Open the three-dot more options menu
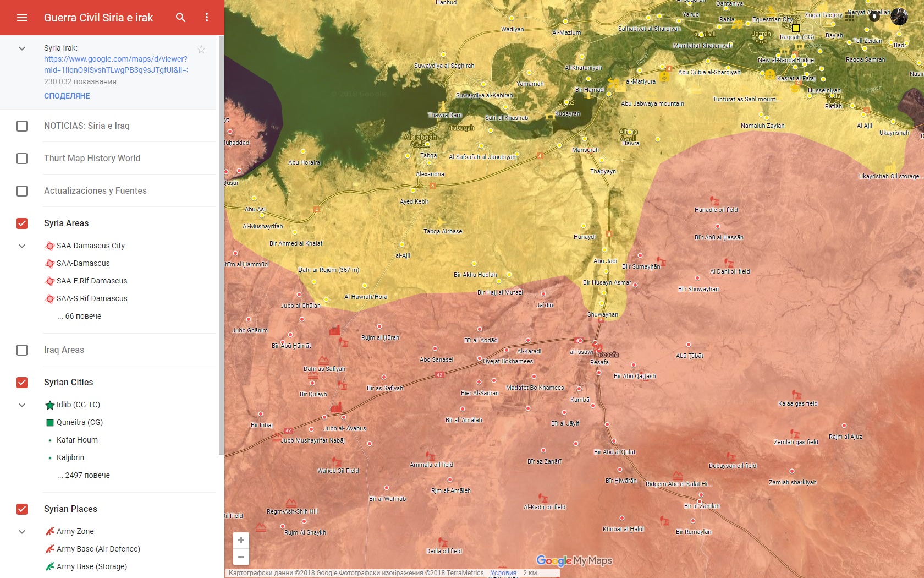Screen dimensions: 924x578 pyautogui.click(x=207, y=18)
